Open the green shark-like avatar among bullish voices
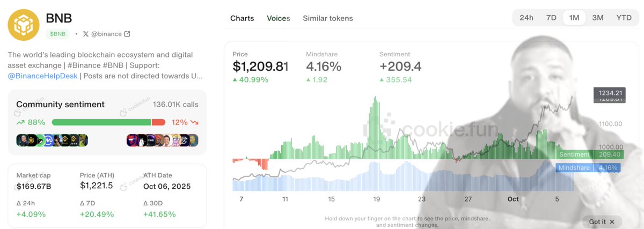The height and width of the screenshot is (229, 644). pos(40,141)
